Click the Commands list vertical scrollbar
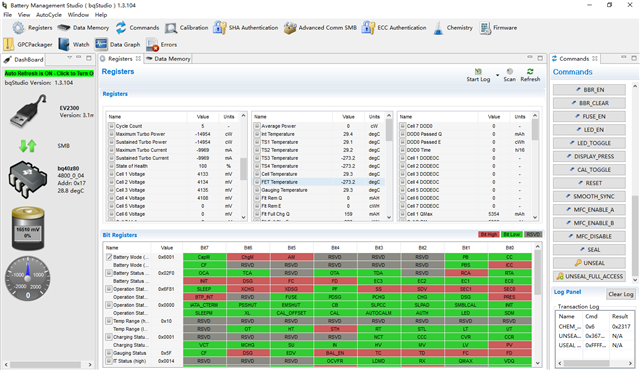640x370 pixels. coord(635,235)
